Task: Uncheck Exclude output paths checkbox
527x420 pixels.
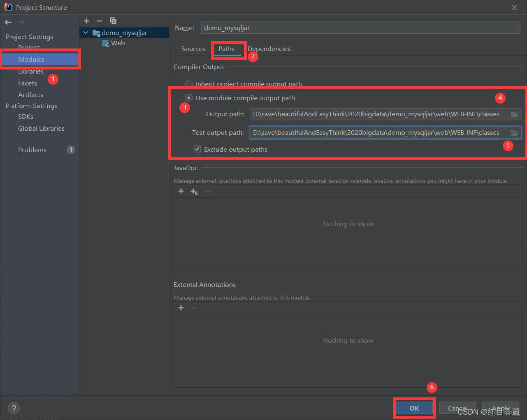Action: [197, 149]
